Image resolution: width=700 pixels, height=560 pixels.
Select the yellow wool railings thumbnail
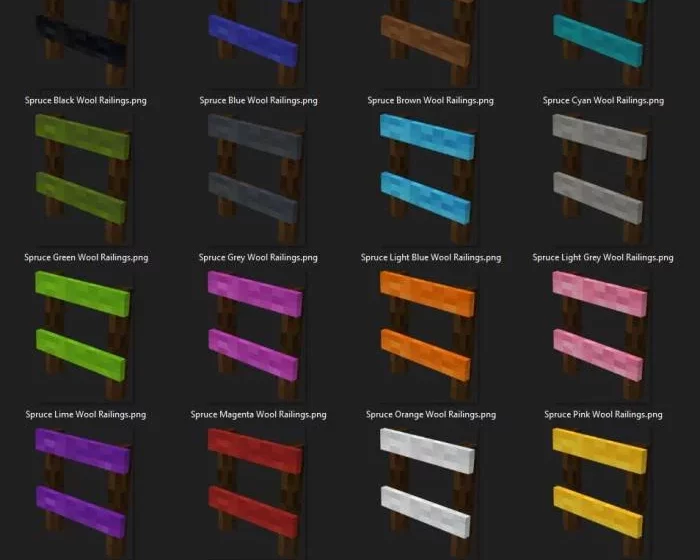(598, 485)
